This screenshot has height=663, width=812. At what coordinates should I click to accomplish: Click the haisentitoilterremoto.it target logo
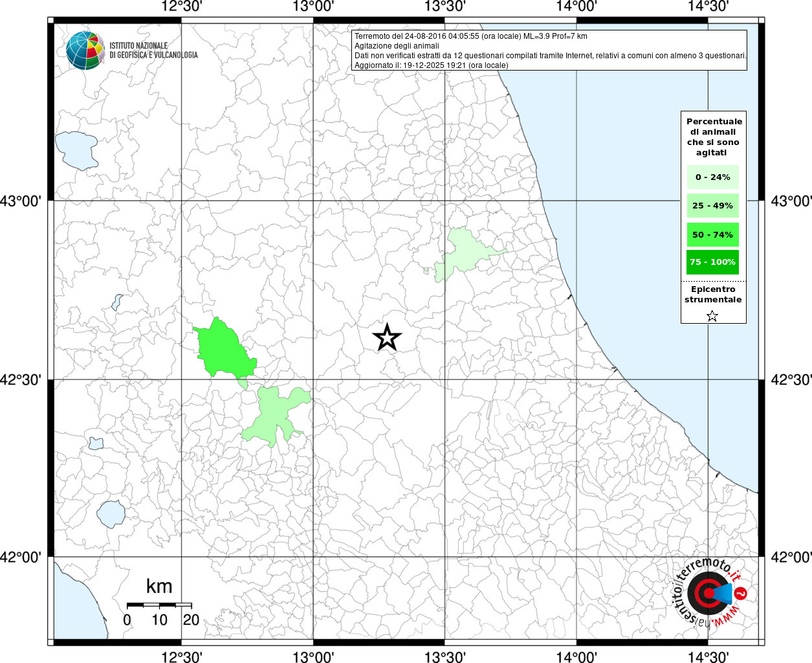(711, 592)
